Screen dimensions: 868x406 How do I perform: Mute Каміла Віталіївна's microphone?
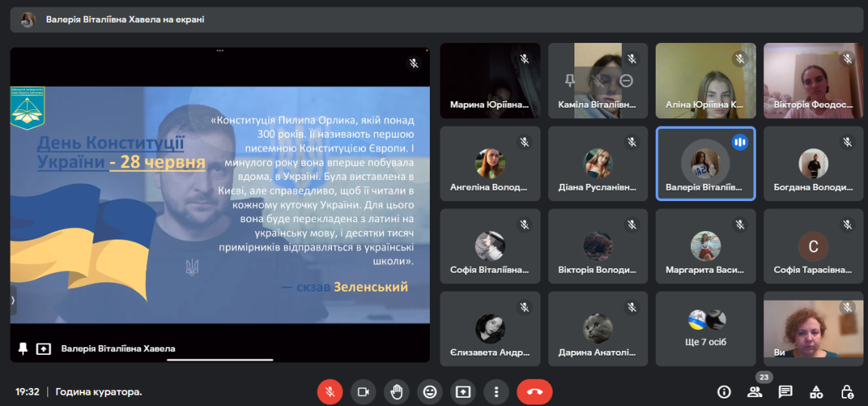tap(598, 81)
